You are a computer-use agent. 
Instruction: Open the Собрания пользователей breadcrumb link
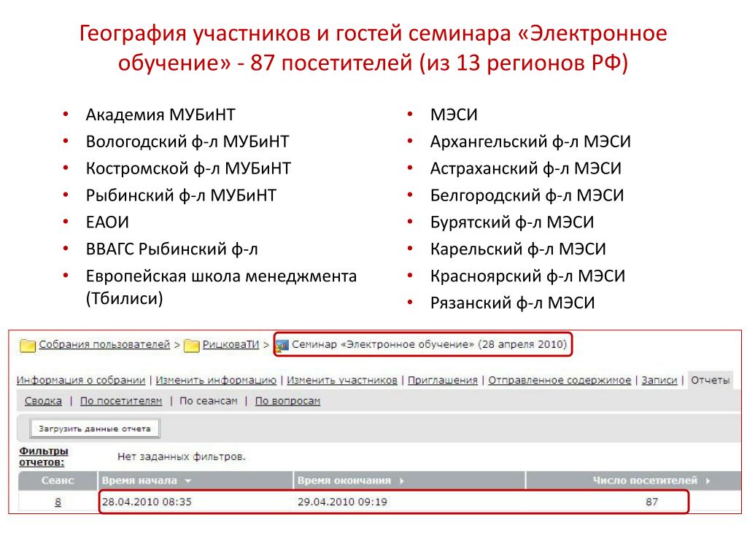pos(104,344)
